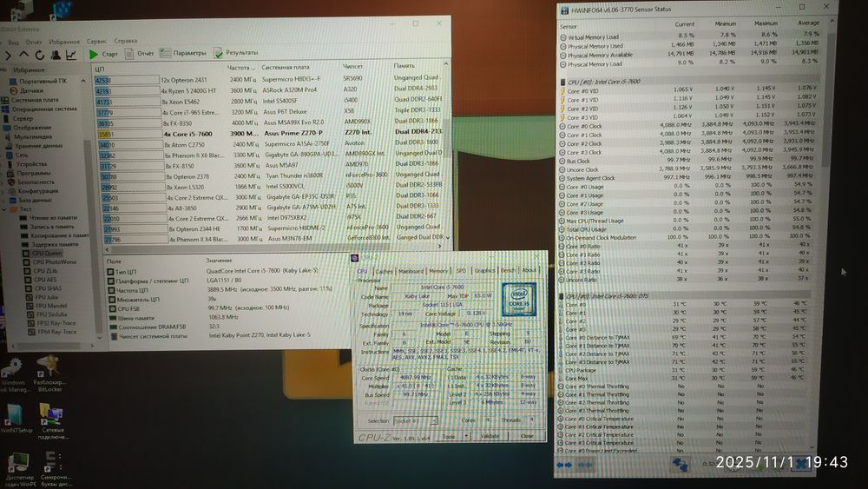This screenshot has width=868, height=489.
Task: Select Запись в память test
Action: click(48, 227)
